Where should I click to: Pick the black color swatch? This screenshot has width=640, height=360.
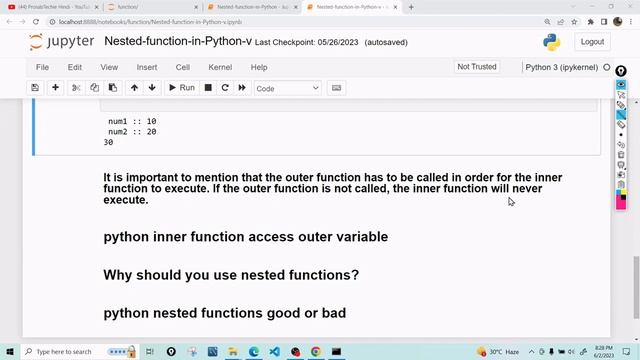[x=623, y=197]
